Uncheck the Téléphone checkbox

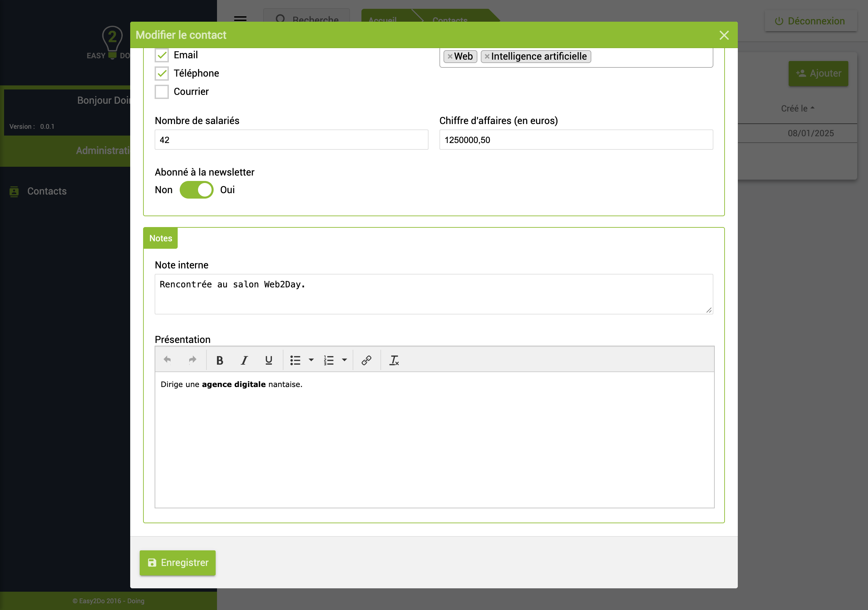click(162, 73)
